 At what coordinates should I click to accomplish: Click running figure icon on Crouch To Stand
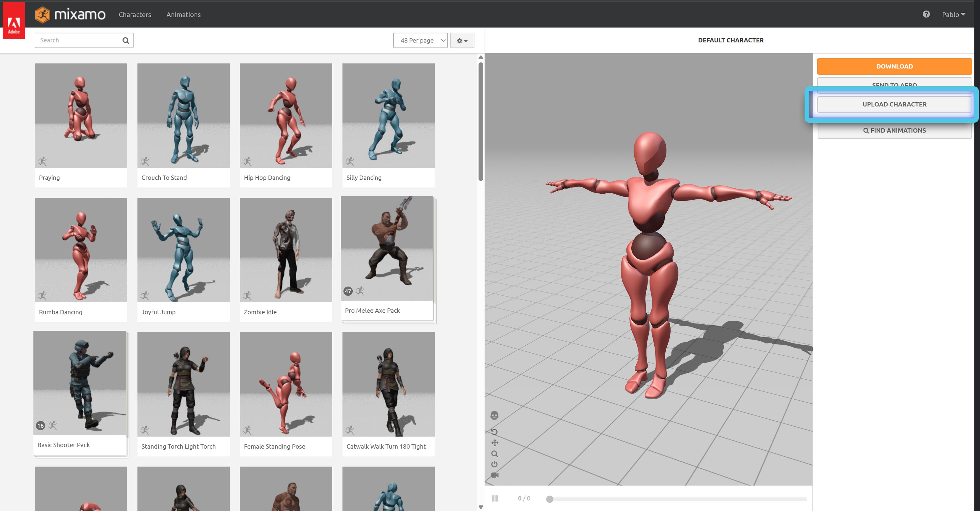145,161
